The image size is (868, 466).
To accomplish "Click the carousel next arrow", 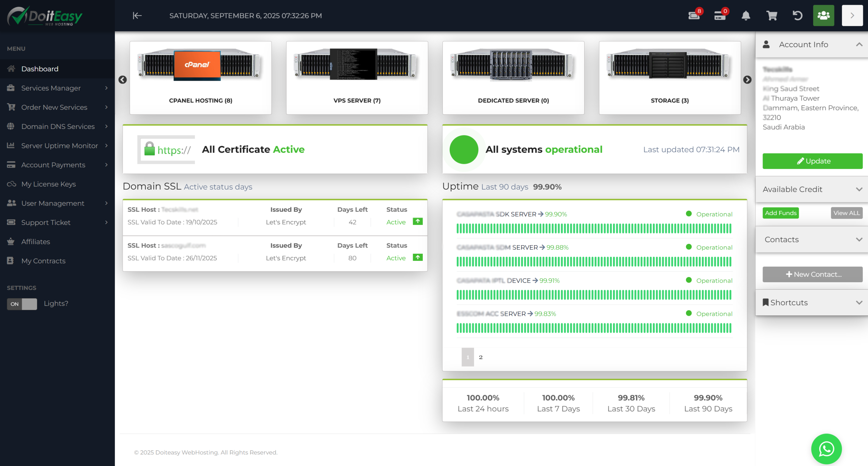I will tap(747, 80).
